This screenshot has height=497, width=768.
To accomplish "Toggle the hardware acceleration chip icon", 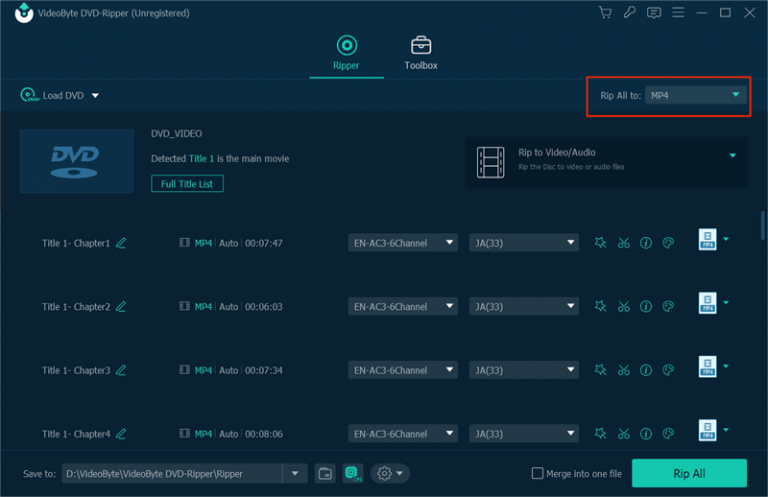I will tap(353, 473).
